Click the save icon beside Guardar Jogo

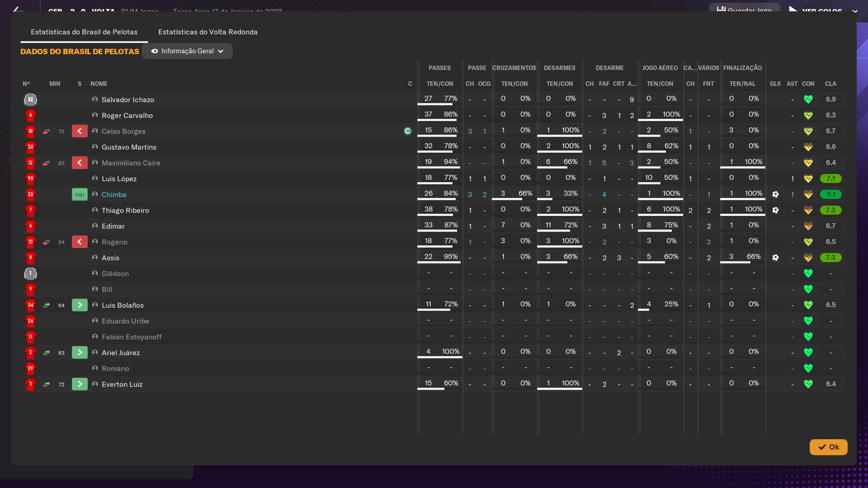721,9
